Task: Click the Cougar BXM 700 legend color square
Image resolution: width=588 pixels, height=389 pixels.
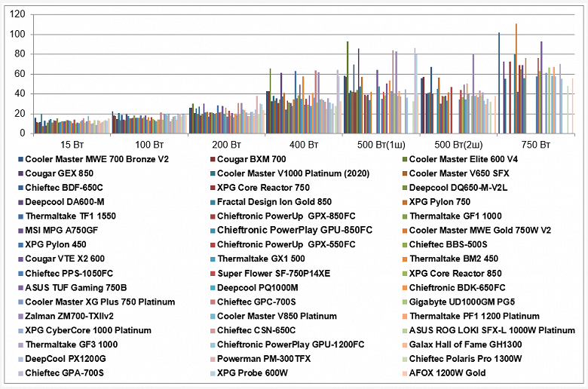Action: point(213,159)
